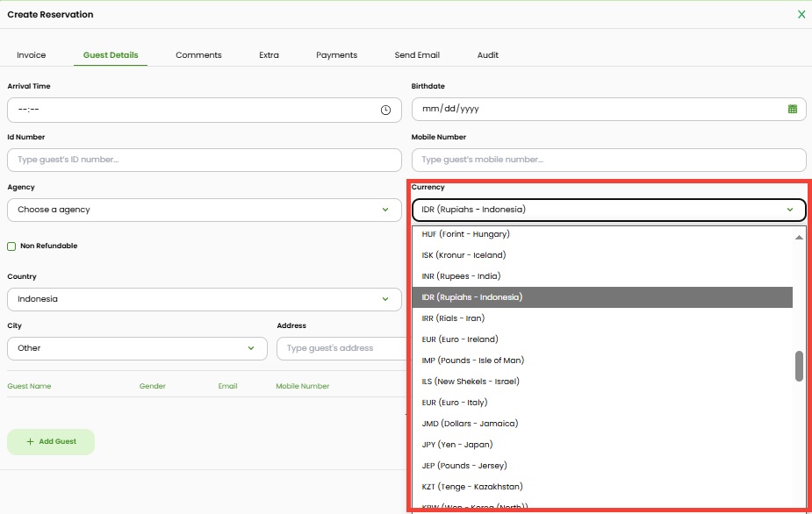Screen dimensions: 812x514
Task: Click the Gender column header
Action: (x=152, y=386)
